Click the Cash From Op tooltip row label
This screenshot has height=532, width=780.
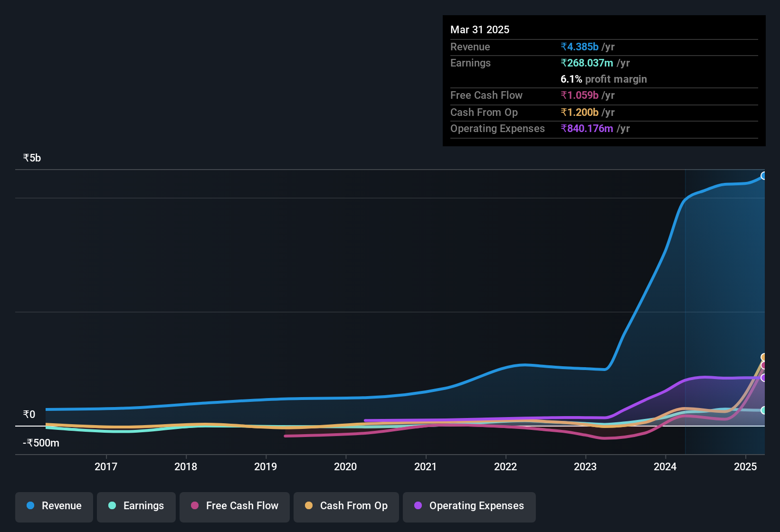pos(484,112)
